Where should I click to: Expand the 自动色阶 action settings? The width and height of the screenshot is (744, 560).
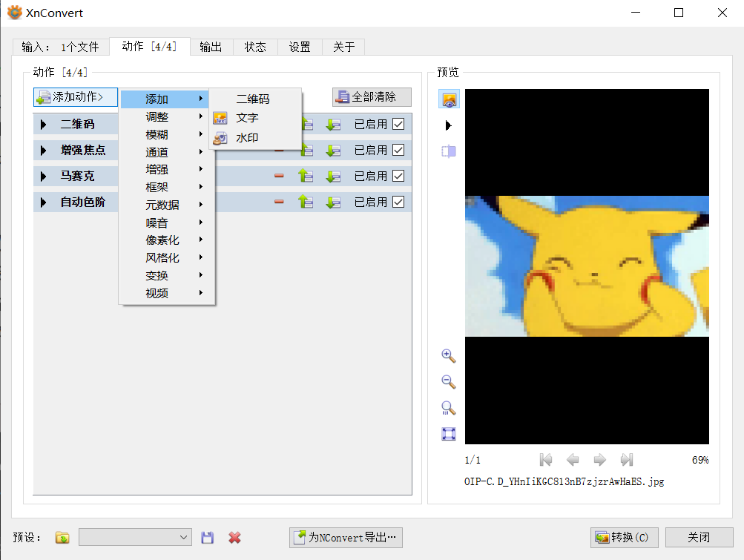44,202
